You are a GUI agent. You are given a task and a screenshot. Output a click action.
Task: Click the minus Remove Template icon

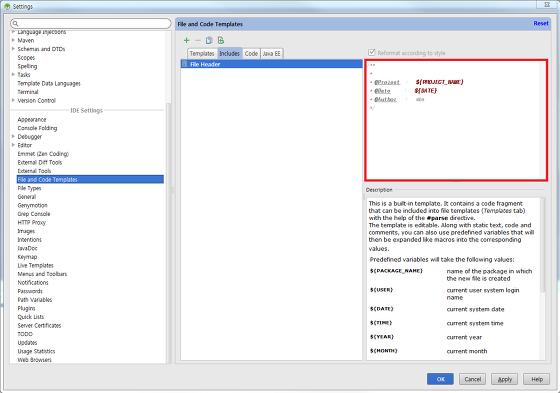click(x=198, y=40)
